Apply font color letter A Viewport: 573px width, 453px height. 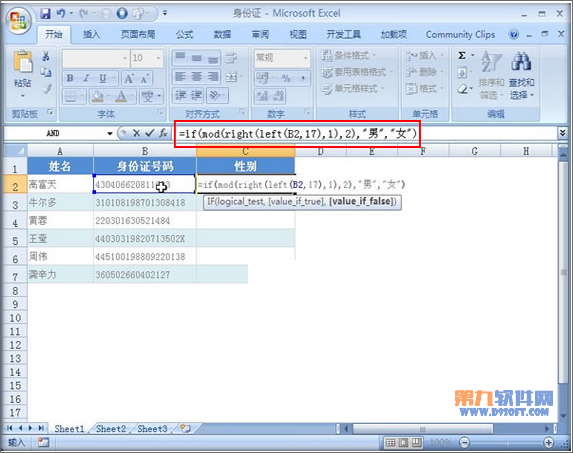[121, 97]
